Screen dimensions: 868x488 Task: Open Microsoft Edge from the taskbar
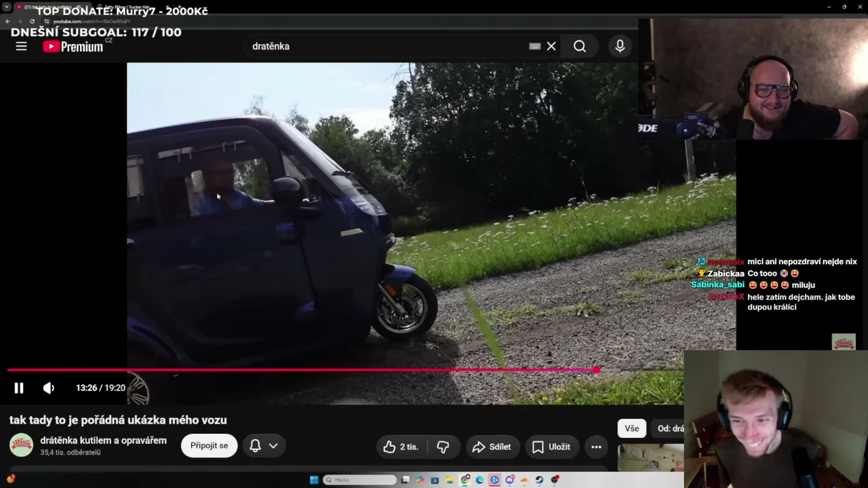[x=480, y=480]
